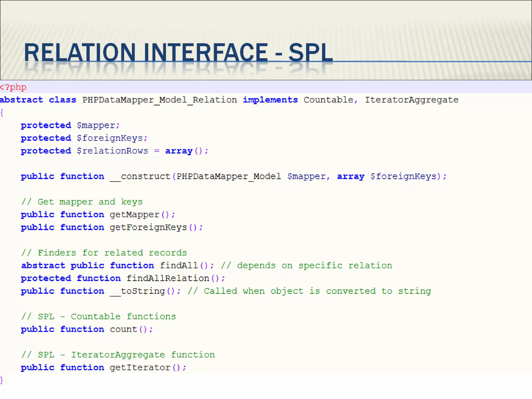Click comment SPL - Countable functions
The height and width of the screenshot is (399, 532).
tap(98, 316)
